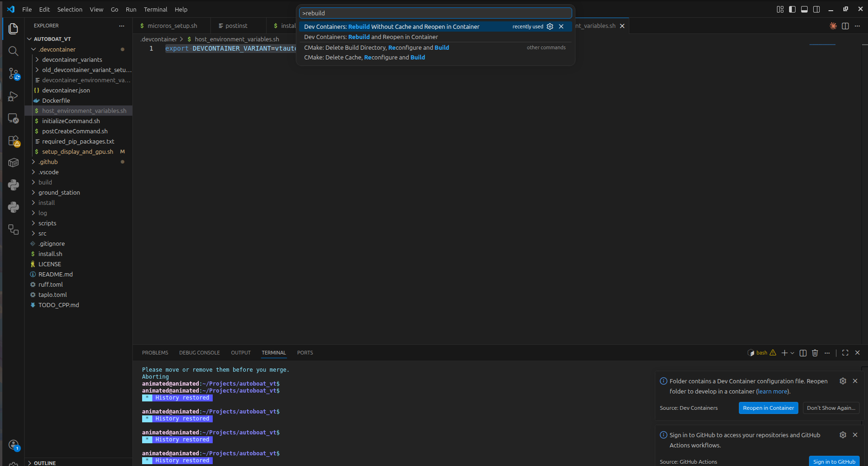Open the Docker view in the activity bar
Viewport: 868px width, 466px height.
13,162
